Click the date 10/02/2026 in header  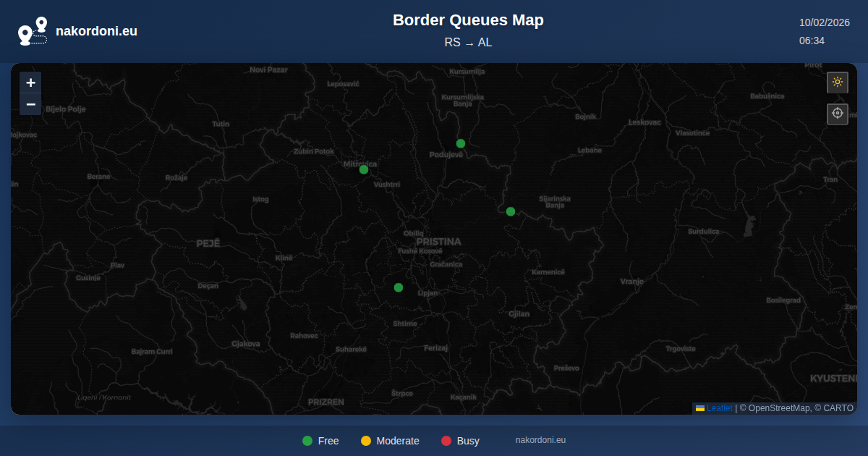click(824, 22)
